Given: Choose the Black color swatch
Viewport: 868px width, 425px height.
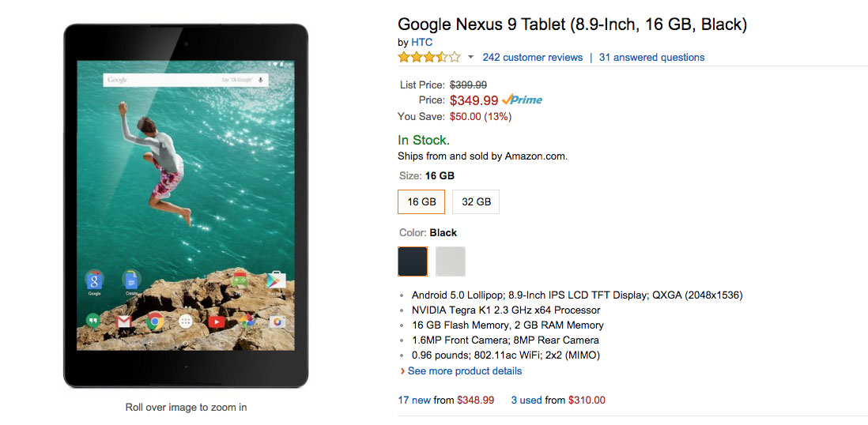Looking at the screenshot, I should [413, 261].
